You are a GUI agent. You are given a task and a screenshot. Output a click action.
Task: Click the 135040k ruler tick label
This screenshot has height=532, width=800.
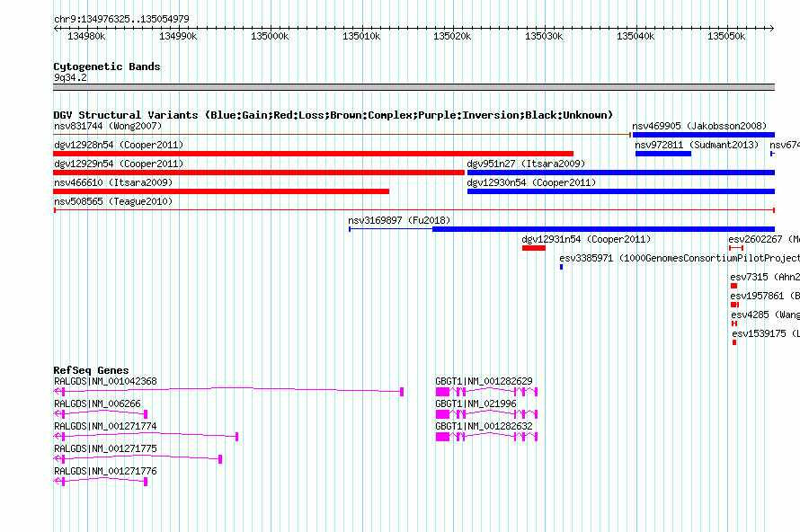636,36
